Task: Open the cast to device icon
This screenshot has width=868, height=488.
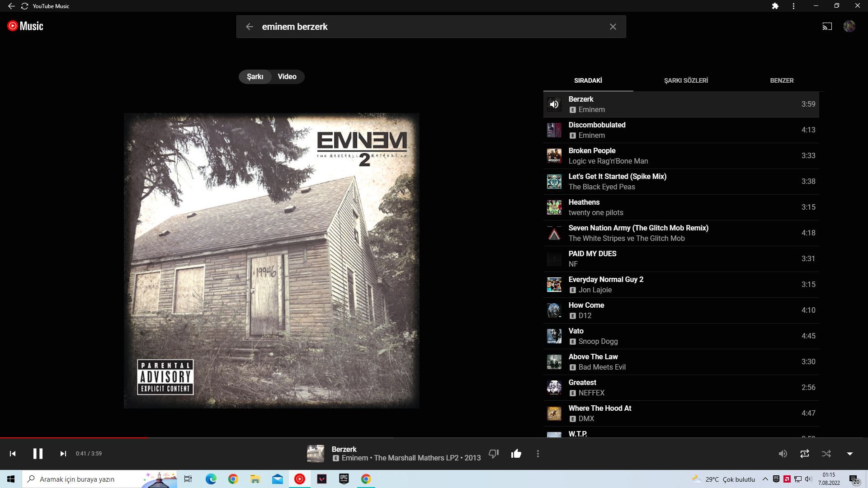Action: pyautogui.click(x=827, y=26)
